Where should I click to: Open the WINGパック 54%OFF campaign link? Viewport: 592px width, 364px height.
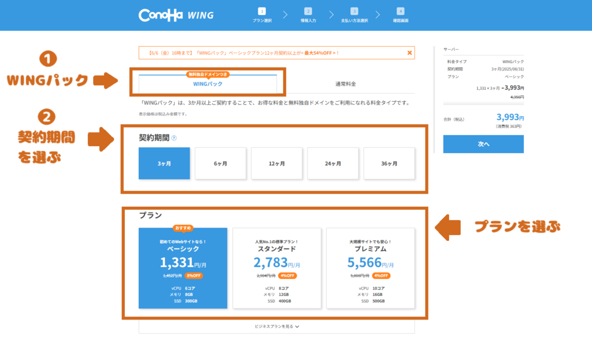[243, 53]
